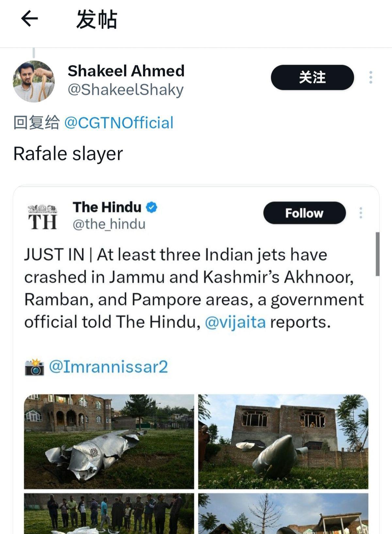Click The Hindu verified badge
Screen dimensions: 392x534
click(151, 207)
